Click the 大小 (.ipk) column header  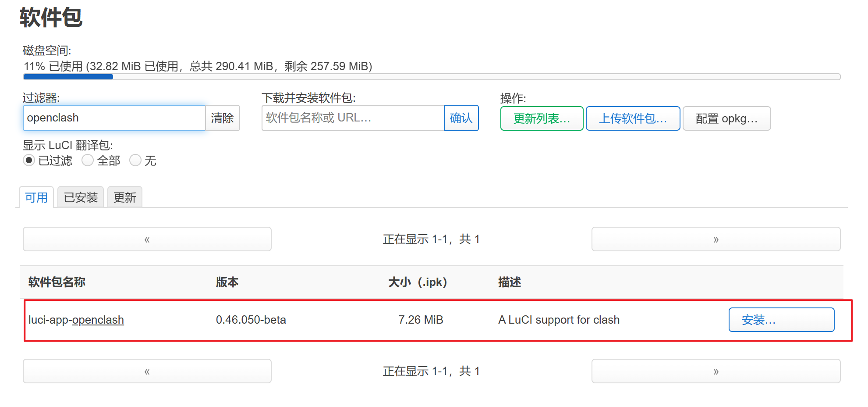pyautogui.click(x=418, y=282)
